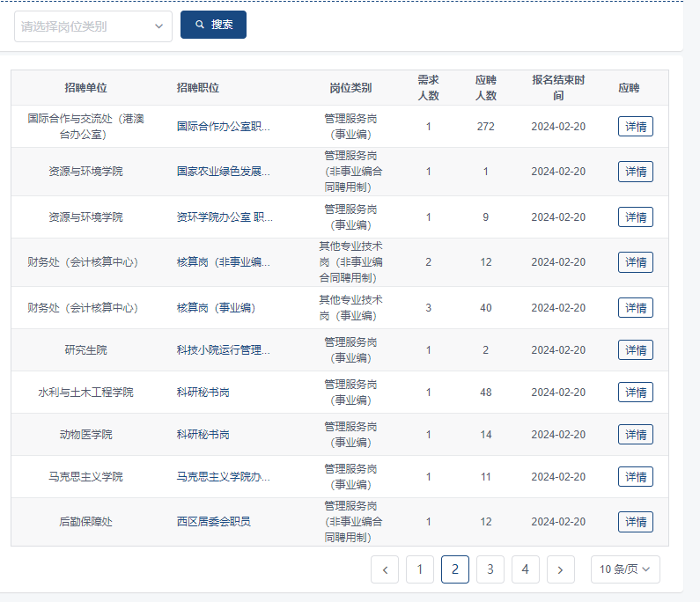Click the 国际合作办公室职... position link
The image size is (700, 602).
tap(224, 126)
